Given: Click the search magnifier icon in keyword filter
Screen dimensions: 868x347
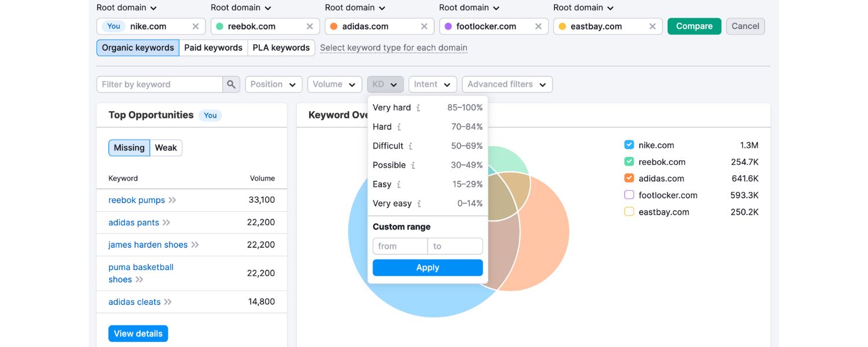Looking at the screenshot, I should [x=231, y=84].
